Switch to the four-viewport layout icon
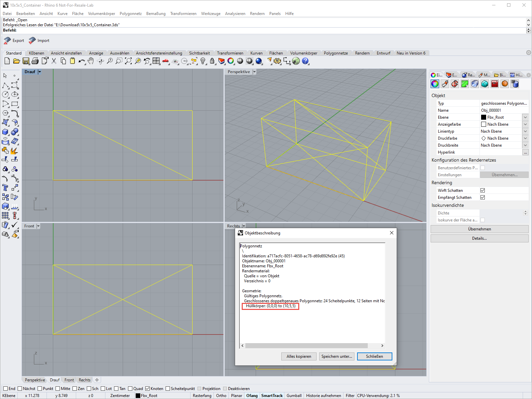This screenshot has width=532, height=399. [x=156, y=61]
